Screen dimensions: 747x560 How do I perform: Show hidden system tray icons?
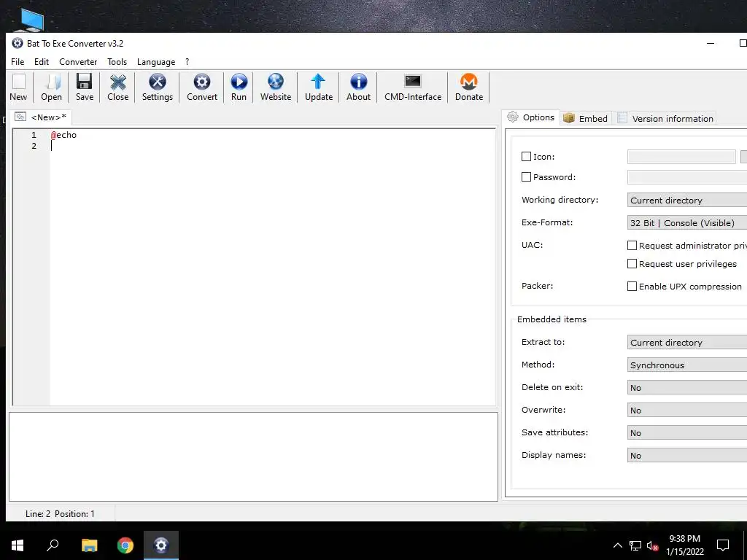617,545
